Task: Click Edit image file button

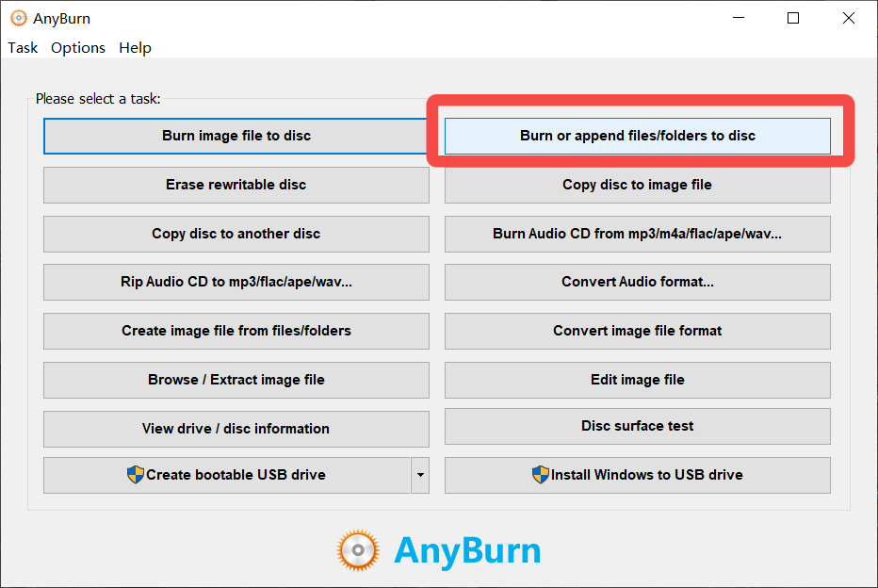Action: click(x=637, y=380)
